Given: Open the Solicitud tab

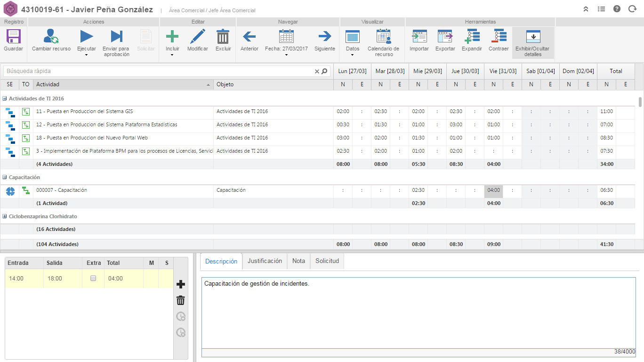Looking at the screenshot, I should pos(327,261).
